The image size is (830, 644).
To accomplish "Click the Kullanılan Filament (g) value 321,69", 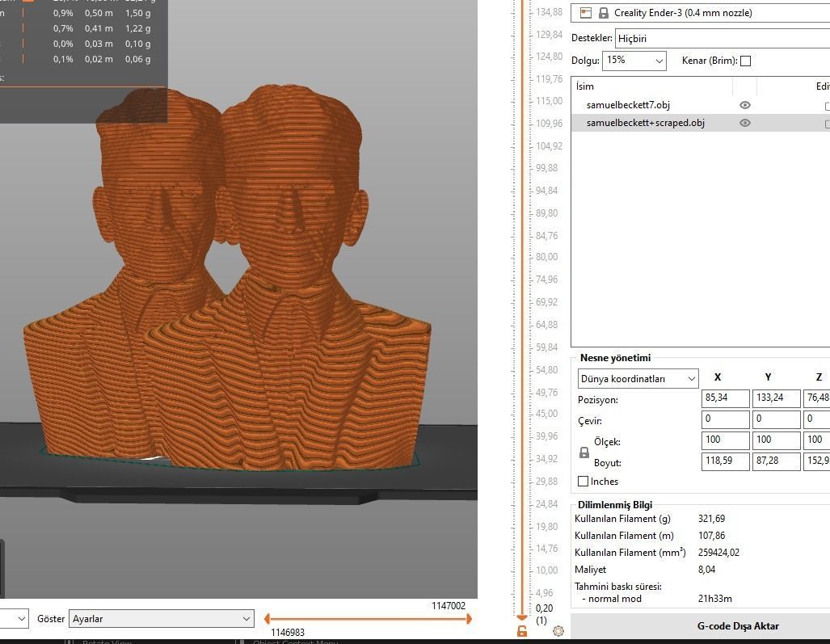I will pos(711,519).
